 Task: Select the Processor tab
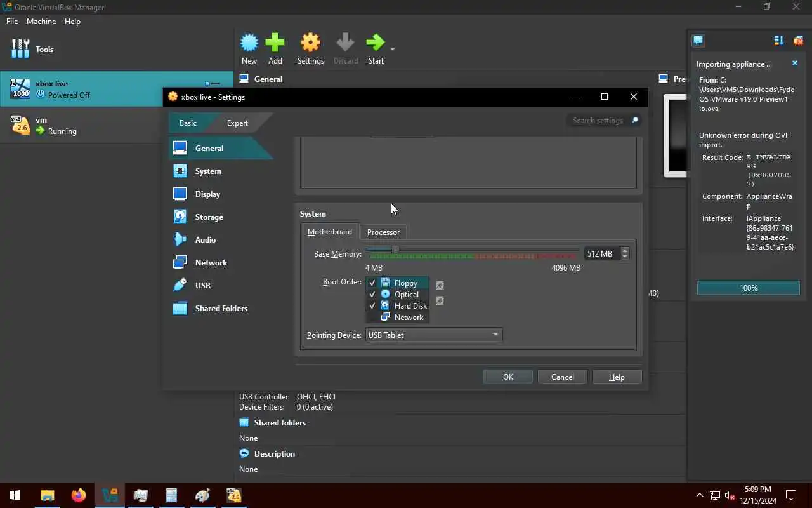point(383,232)
